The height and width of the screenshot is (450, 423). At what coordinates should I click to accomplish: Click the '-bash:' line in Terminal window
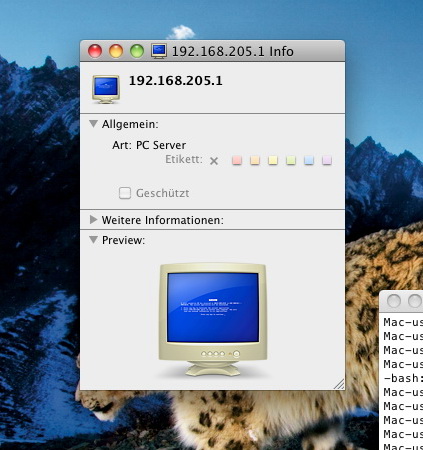403,378
